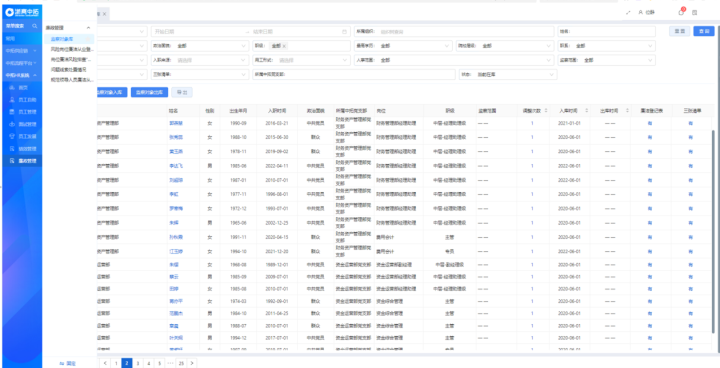The image size is (720, 368).
Task: Open 最高学历 dropdown
Action: click(404, 46)
